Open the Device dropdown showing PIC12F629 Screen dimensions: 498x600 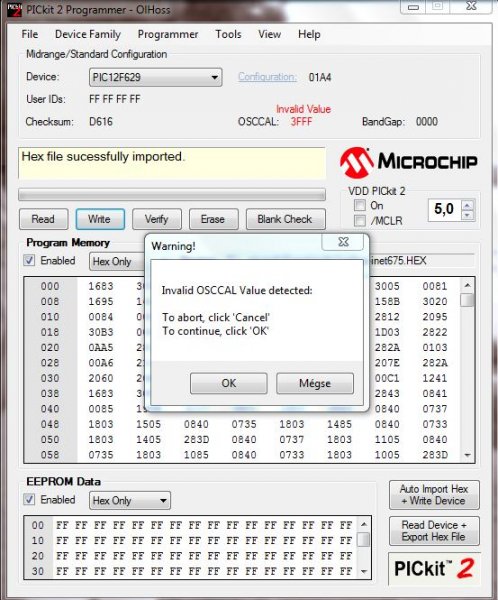(155, 77)
